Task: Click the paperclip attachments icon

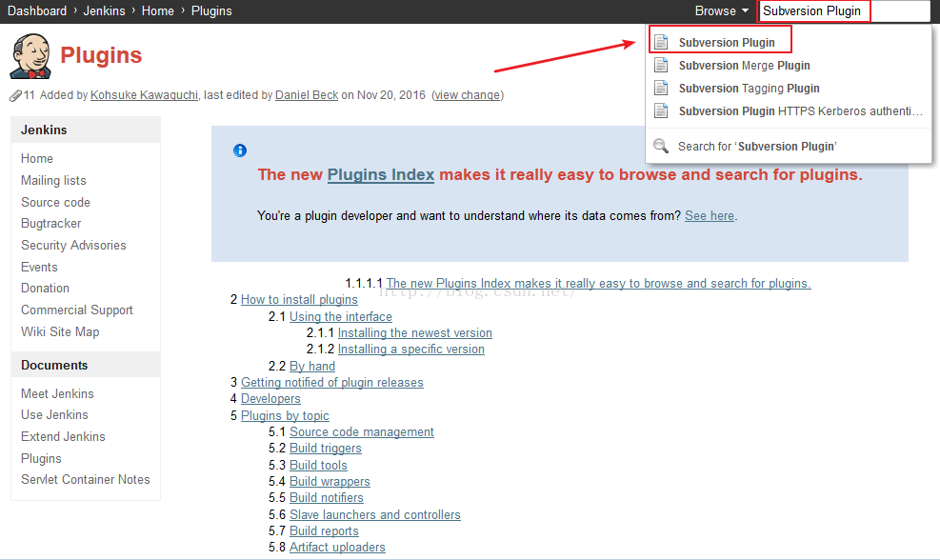Action: coord(15,95)
